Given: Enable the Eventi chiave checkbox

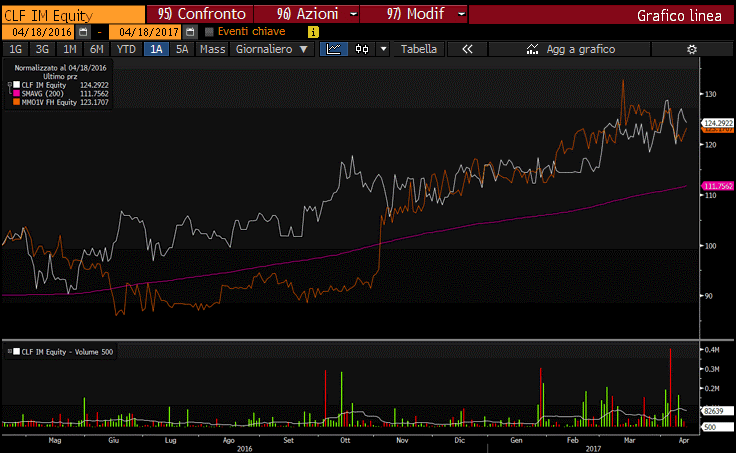Looking at the screenshot, I should tap(209, 32).
